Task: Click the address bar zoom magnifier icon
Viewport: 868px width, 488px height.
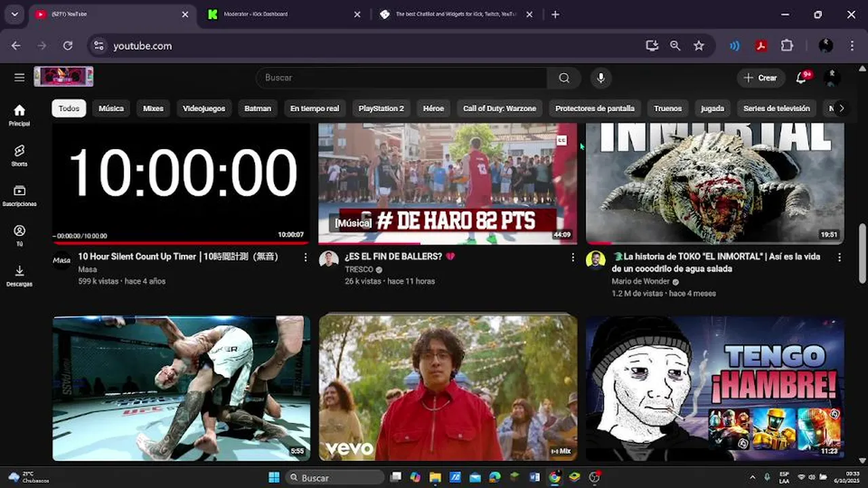Action: click(x=675, y=45)
